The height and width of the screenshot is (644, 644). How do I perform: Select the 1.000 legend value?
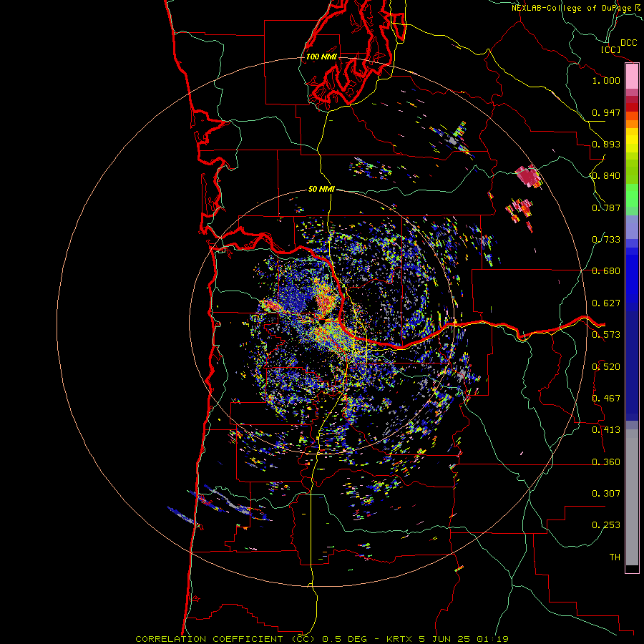[x=606, y=80]
